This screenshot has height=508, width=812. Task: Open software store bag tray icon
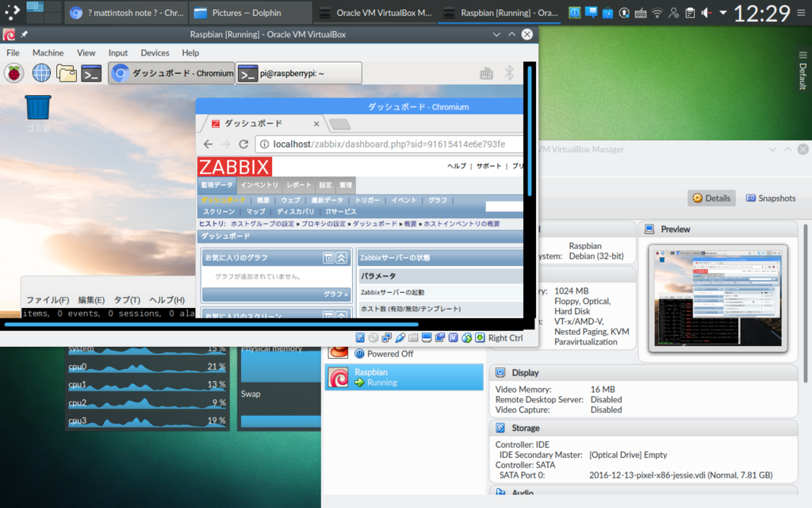tap(607, 13)
